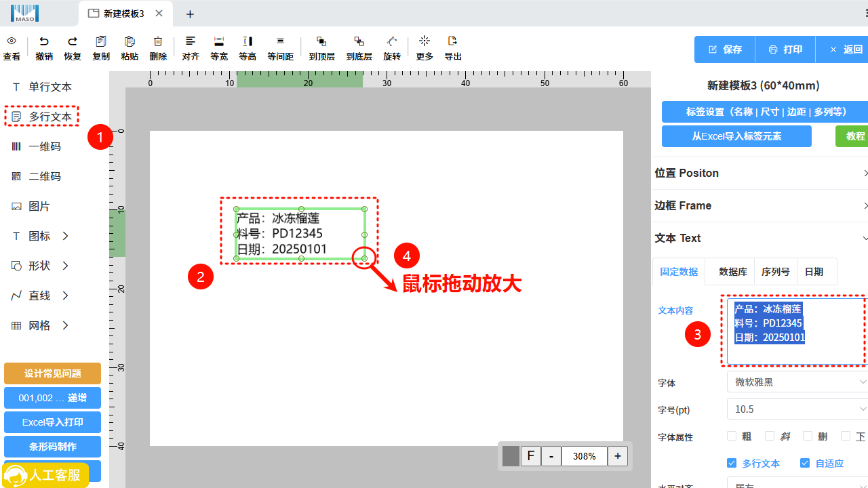
Task: Expand the 网格 submenu
Action: coord(66,325)
